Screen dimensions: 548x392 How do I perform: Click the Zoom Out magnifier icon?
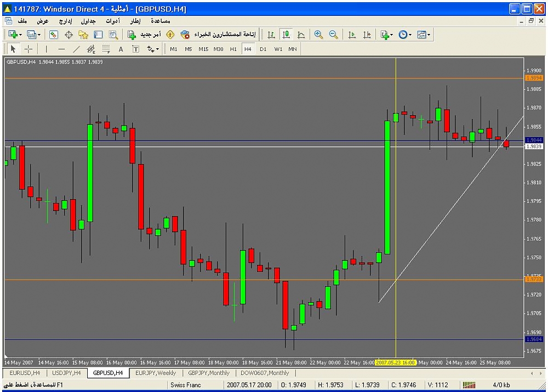pos(333,35)
